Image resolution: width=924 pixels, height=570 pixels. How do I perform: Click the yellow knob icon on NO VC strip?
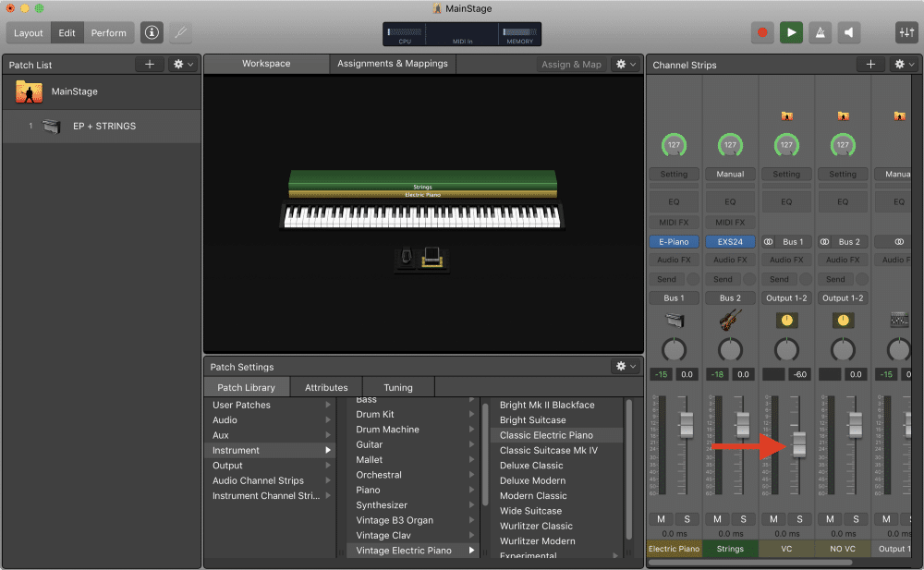(843, 320)
